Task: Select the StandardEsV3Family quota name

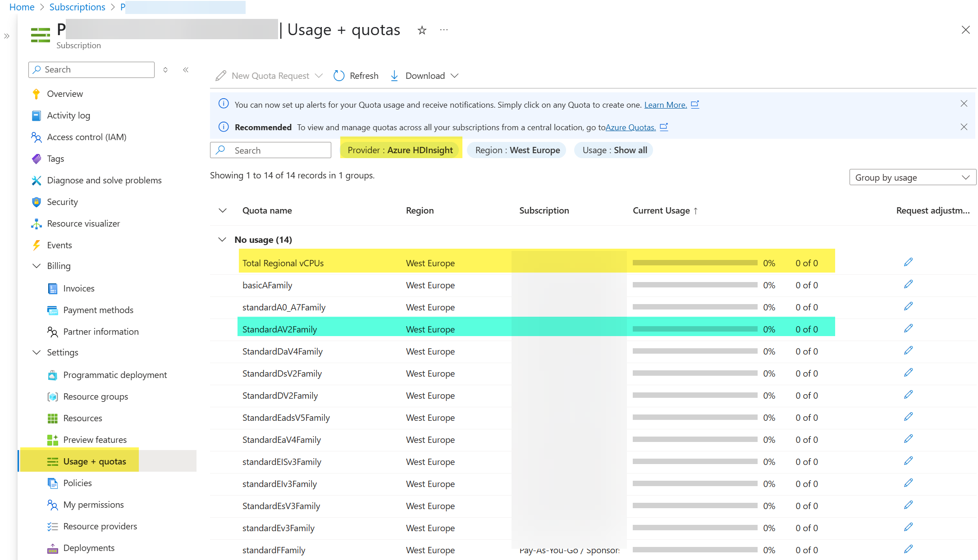Action: tap(281, 506)
